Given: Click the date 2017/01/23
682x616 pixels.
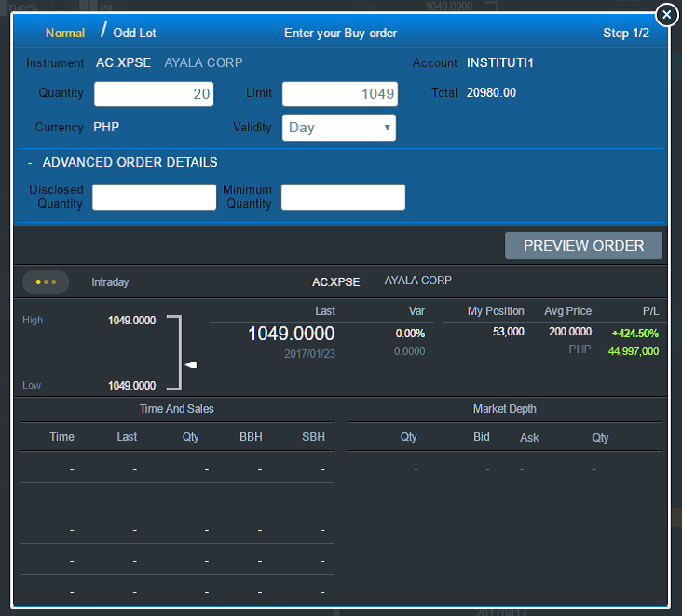Looking at the screenshot, I should click(x=309, y=354).
